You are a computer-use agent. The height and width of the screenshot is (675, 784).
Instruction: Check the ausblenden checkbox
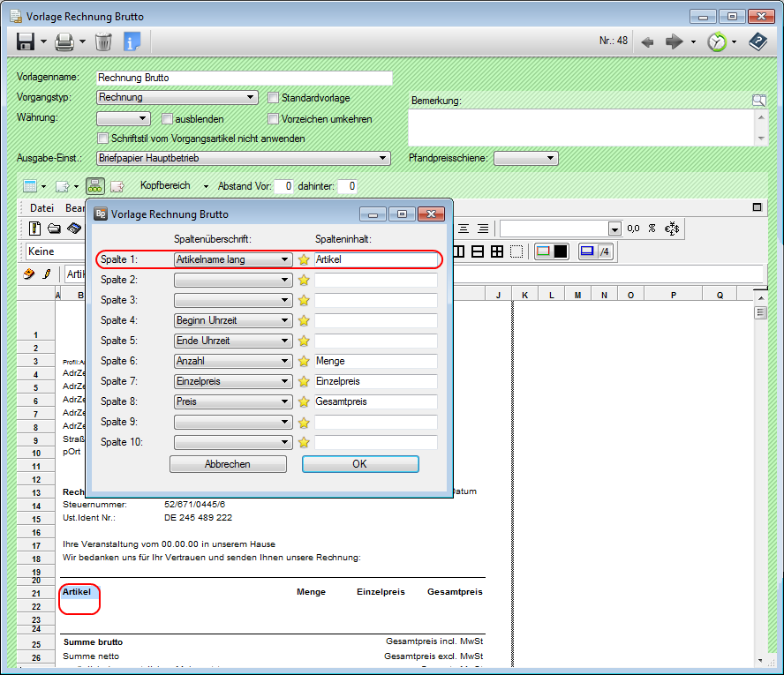pyautogui.click(x=167, y=119)
